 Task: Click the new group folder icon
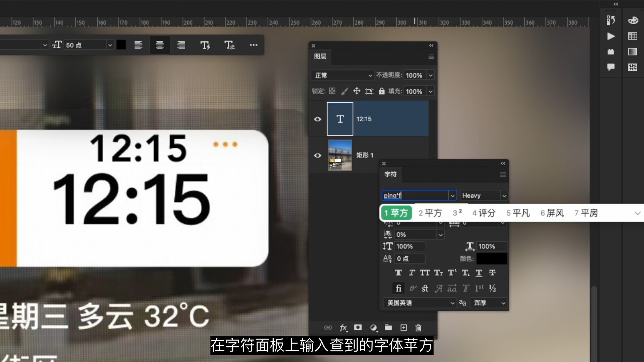pyautogui.click(x=388, y=327)
